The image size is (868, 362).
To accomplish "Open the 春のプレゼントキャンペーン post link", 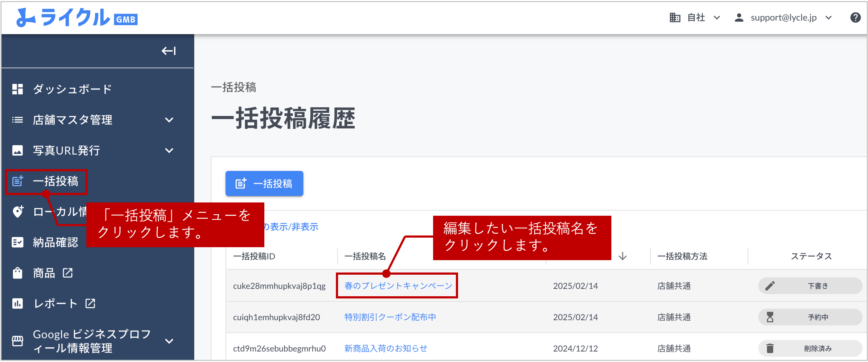I will coord(397,285).
